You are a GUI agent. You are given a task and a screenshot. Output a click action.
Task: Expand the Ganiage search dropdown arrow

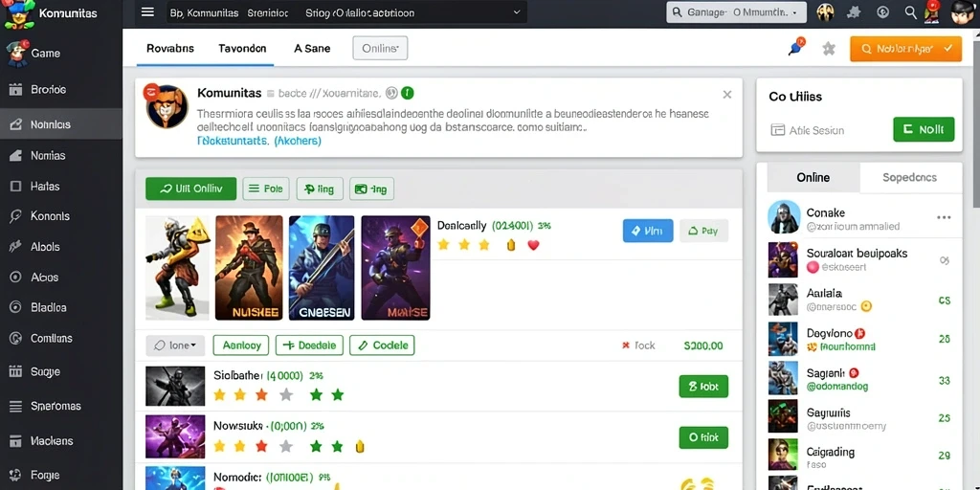point(794,12)
